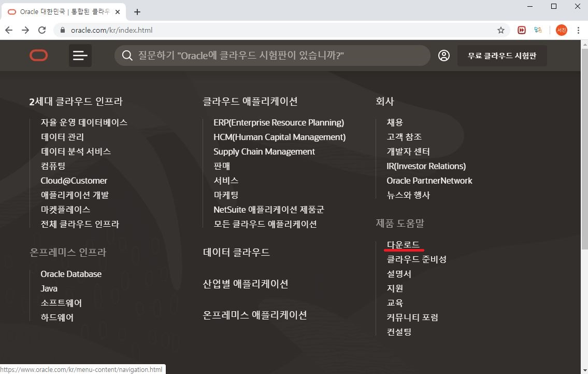Open 자율 운영 데이터베이스 link

84,122
